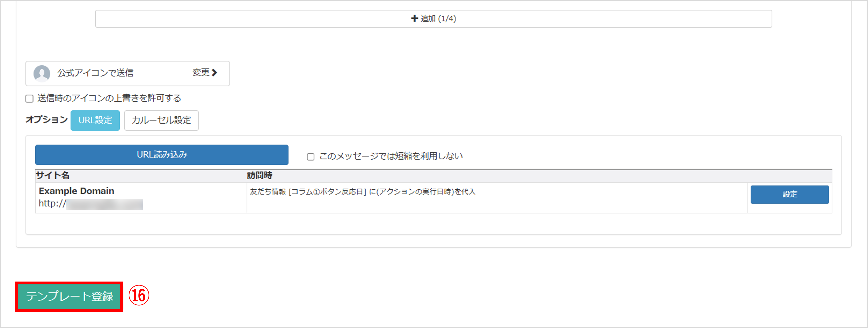
Task: Click the 変更 text label
Action: click(x=201, y=72)
